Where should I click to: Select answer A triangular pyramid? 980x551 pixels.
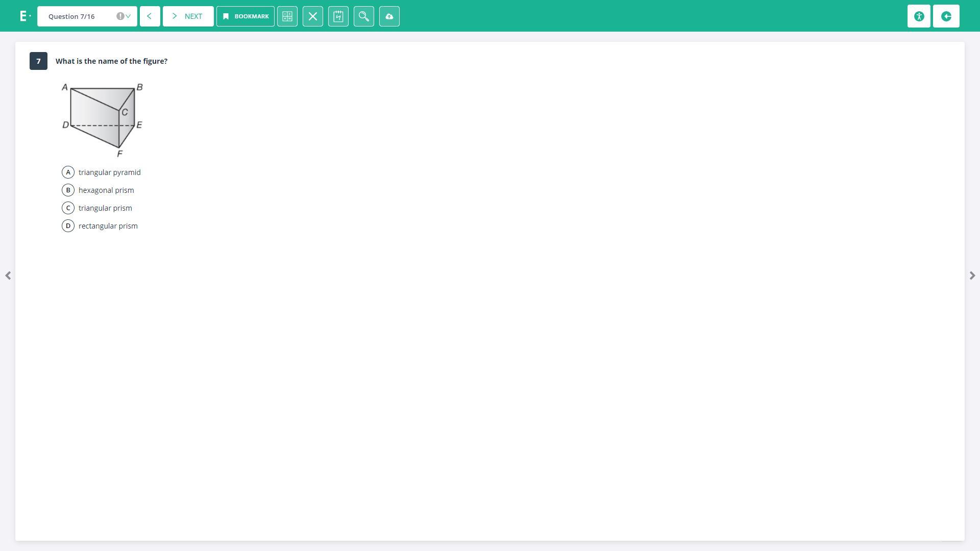(68, 172)
